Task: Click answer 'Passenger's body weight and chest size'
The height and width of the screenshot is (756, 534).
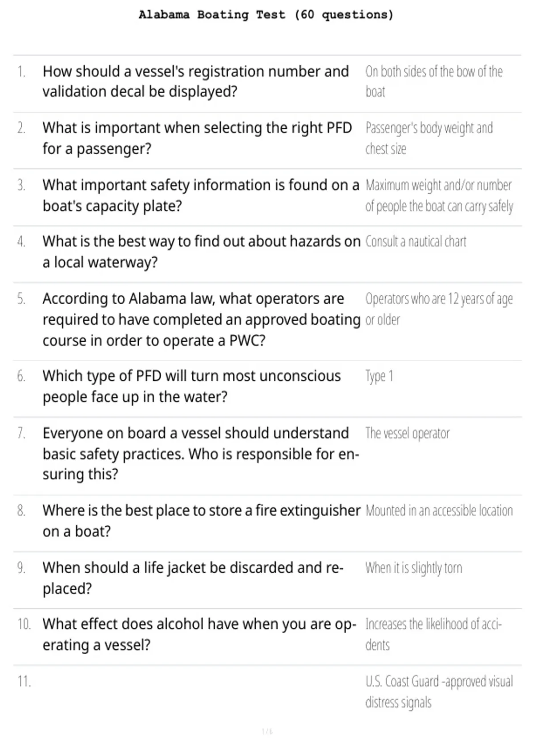Action: (429, 138)
